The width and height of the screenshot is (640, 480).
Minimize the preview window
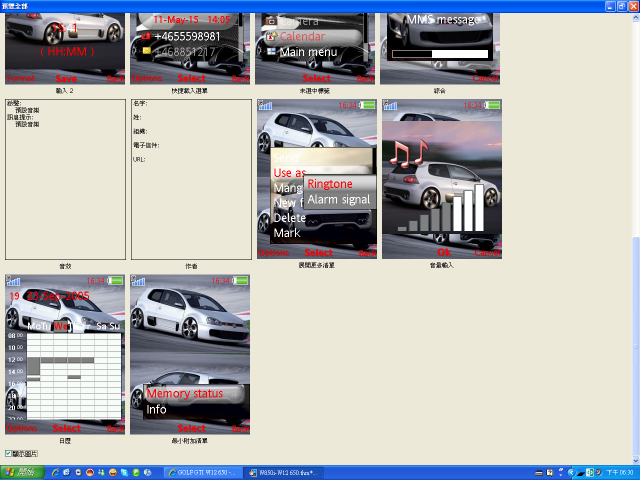point(610,6)
